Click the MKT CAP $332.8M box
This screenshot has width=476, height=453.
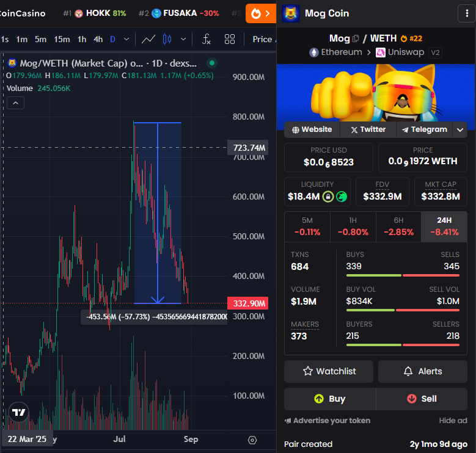point(441,192)
